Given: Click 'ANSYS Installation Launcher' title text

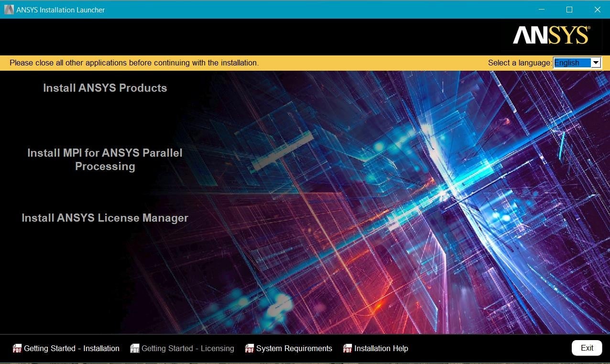Looking at the screenshot, I should (x=60, y=10).
